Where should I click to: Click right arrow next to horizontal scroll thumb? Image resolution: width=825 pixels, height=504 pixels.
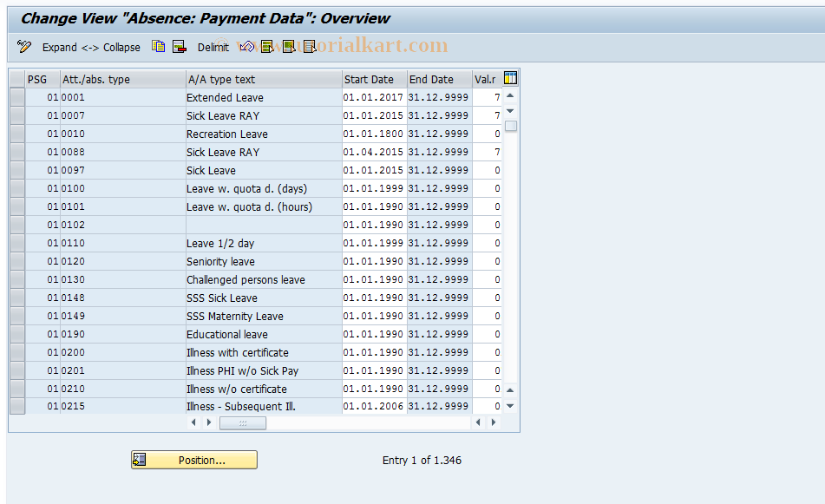pos(209,422)
